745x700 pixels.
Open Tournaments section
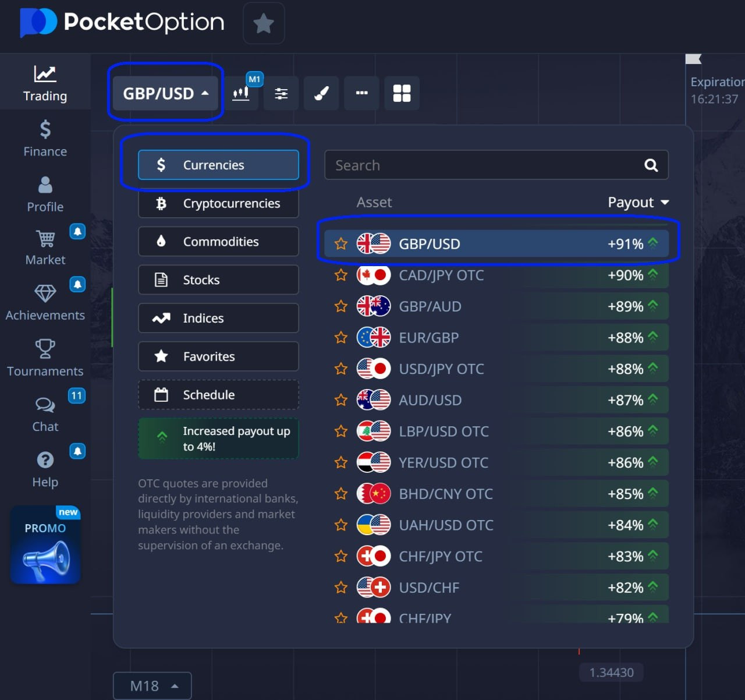tap(45, 358)
